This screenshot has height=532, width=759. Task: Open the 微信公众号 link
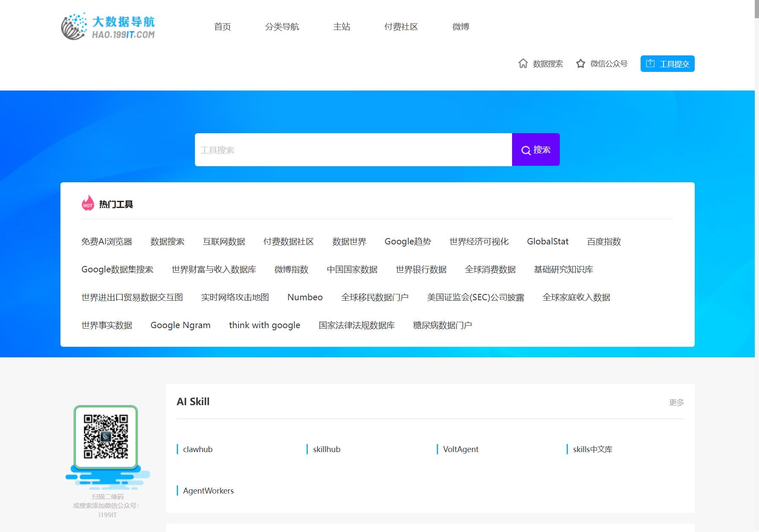[609, 64]
